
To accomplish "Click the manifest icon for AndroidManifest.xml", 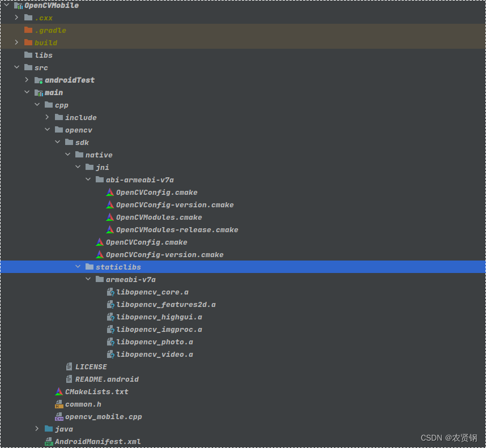I will pyautogui.click(x=49, y=442).
